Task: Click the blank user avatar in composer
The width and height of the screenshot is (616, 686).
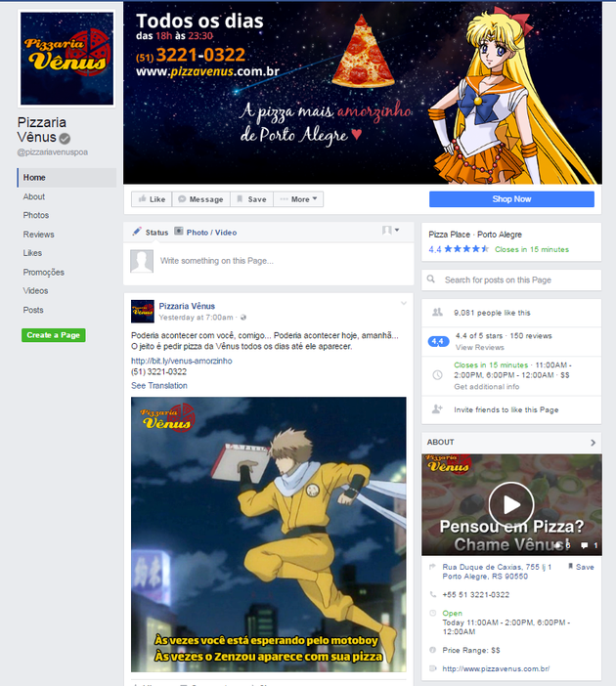Action: [x=142, y=261]
